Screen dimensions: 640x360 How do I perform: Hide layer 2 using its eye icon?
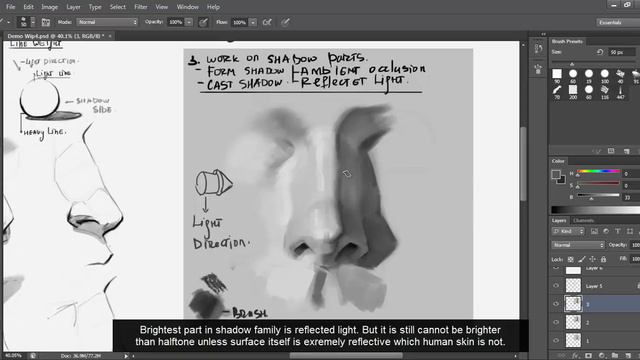556,322
